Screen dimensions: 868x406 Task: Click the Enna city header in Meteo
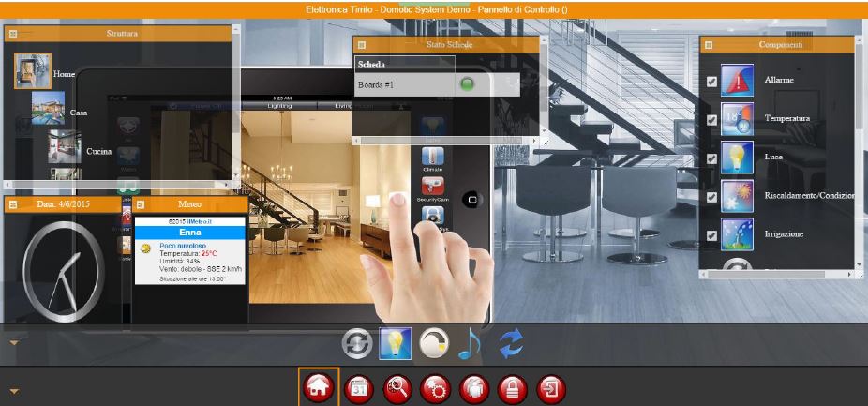coord(190,233)
